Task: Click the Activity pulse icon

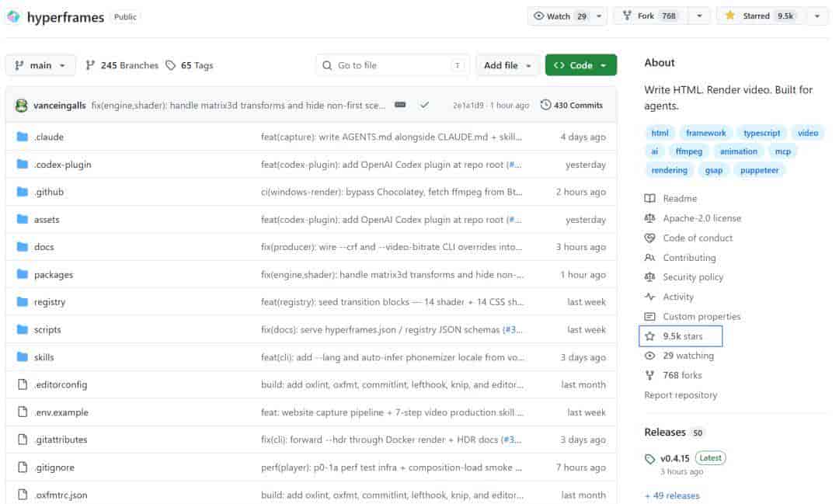Action: [649, 297]
